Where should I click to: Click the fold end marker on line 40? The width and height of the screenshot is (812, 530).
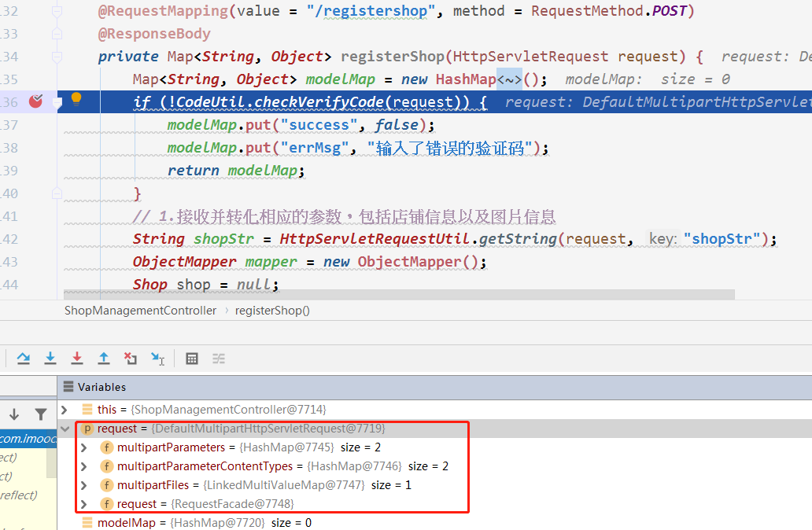coord(57,193)
